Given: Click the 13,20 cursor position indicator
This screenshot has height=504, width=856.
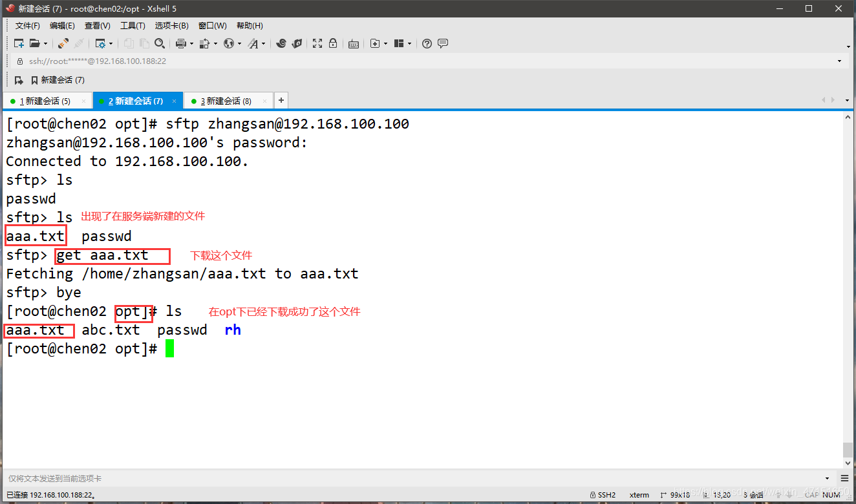Looking at the screenshot, I should pyautogui.click(x=717, y=495).
